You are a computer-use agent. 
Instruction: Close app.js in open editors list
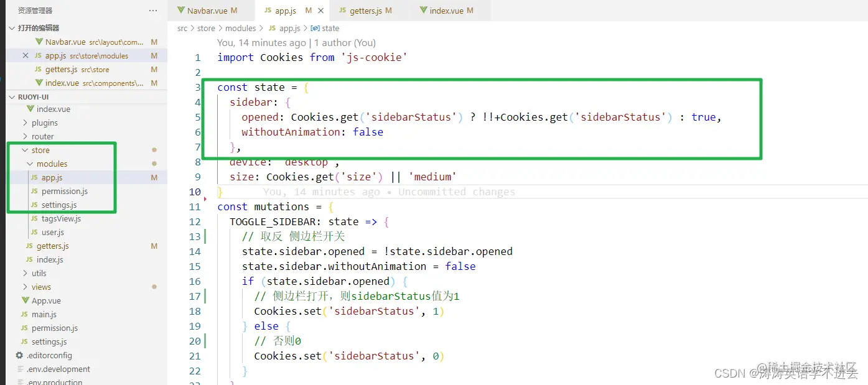tap(26, 55)
